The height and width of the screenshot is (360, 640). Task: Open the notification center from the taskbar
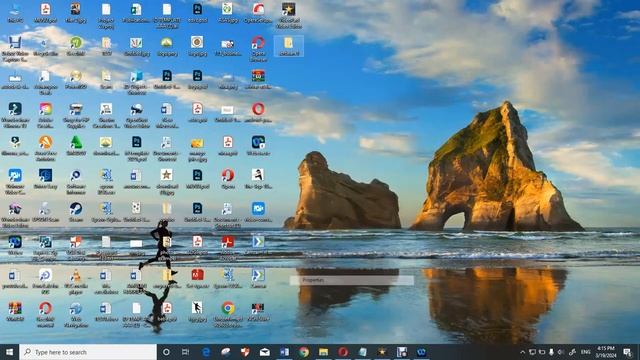tap(627, 352)
